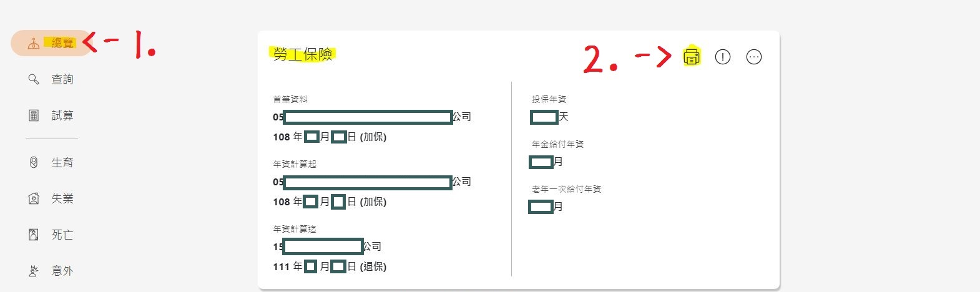Open the 總覽 overview menu item
Image resolution: width=980 pixels, height=292 pixels.
click(x=52, y=43)
